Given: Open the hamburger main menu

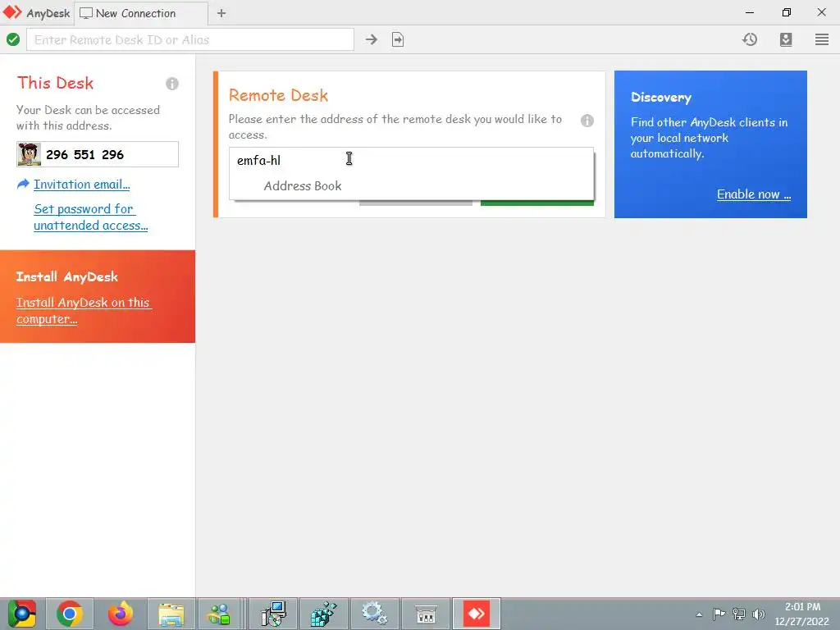Looking at the screenshot, I should [822, 39].
